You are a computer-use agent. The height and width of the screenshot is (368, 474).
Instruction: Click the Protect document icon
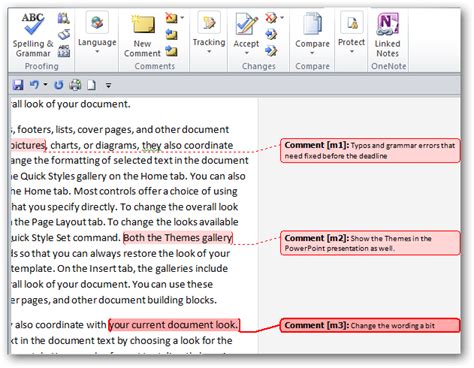click(x=351, y=23)
